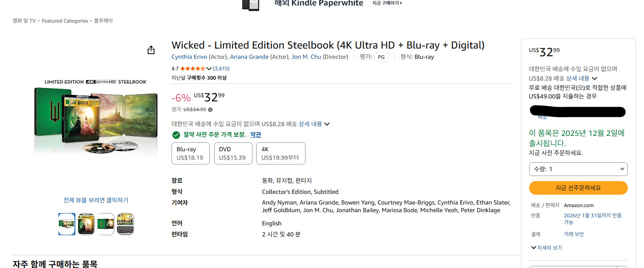This screenshot has width=644, height=268.
Task: Open the 수량 quantity dropdown
Action: 578,169
